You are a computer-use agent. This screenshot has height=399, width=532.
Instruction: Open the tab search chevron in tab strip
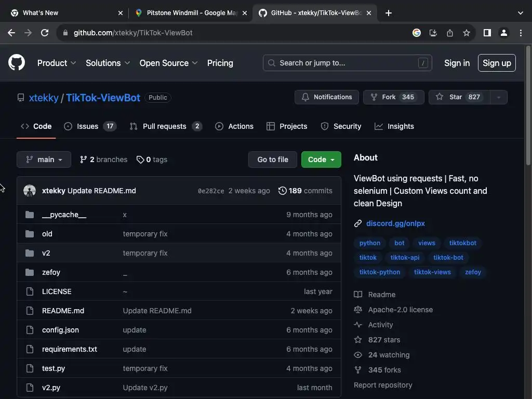(x=521, y=13)
